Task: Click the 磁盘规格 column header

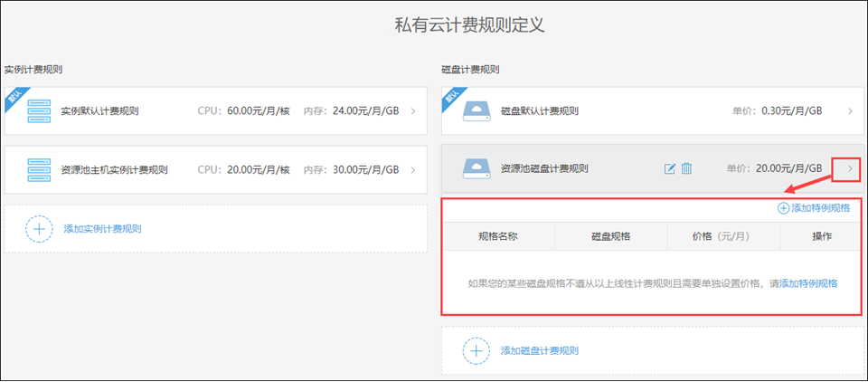Action: point(610,236)
